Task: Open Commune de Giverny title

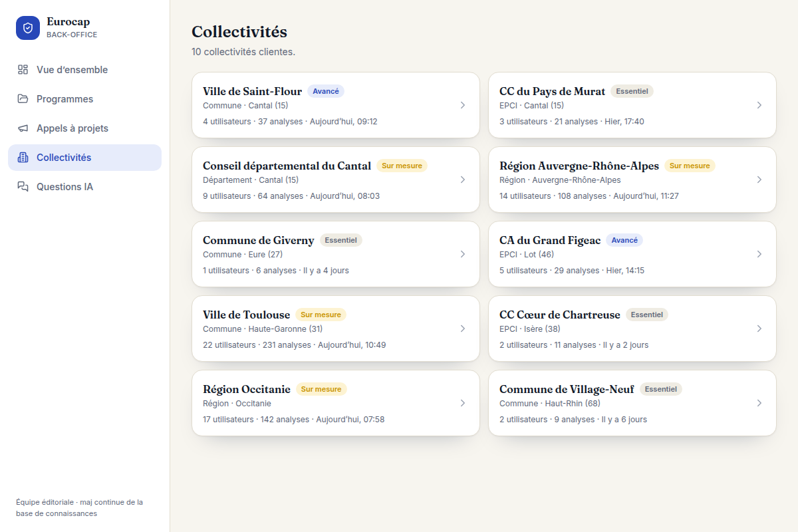Action: (x=258, y=240)
